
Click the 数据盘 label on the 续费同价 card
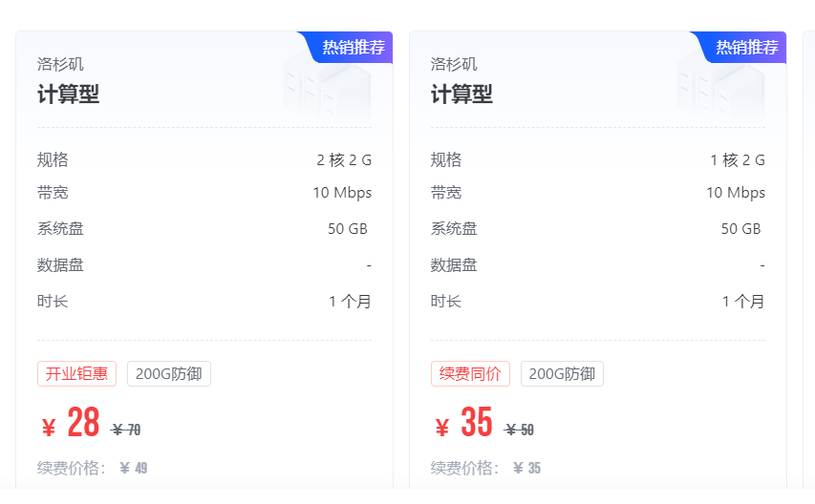454,265
